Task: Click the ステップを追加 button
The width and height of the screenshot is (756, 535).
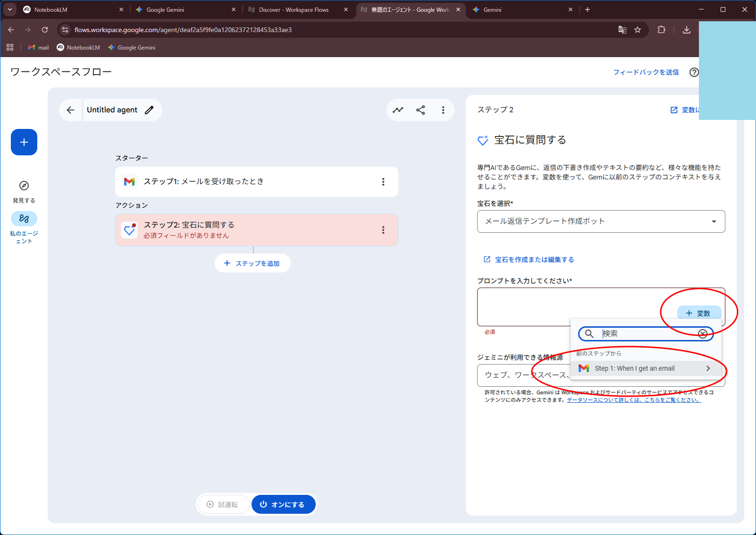Action: click(x=252, y=263)
